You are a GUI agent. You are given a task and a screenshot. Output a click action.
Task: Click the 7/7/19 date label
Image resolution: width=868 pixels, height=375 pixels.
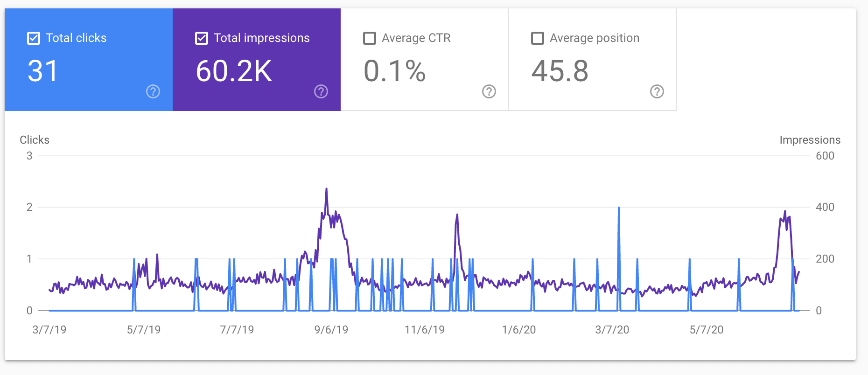tap(237, 330)
